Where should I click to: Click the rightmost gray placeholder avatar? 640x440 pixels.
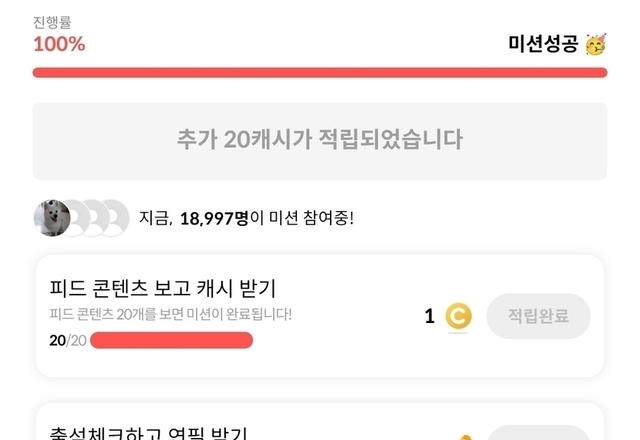[x=115, y=217]
